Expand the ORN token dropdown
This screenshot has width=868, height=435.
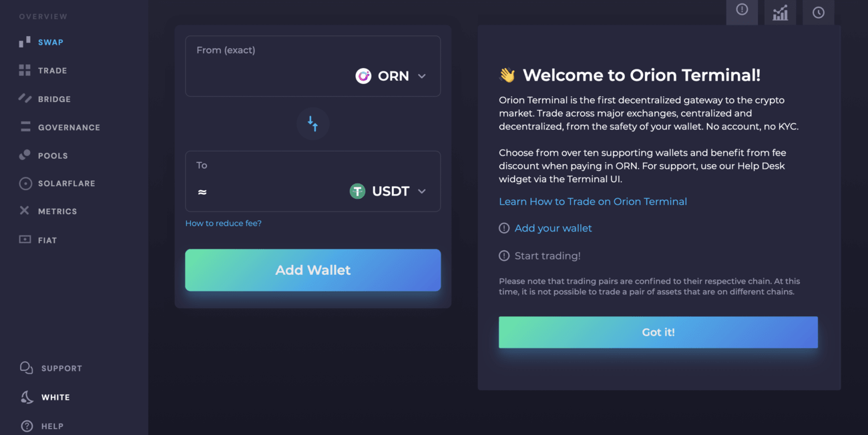click(x=421, y=76)
